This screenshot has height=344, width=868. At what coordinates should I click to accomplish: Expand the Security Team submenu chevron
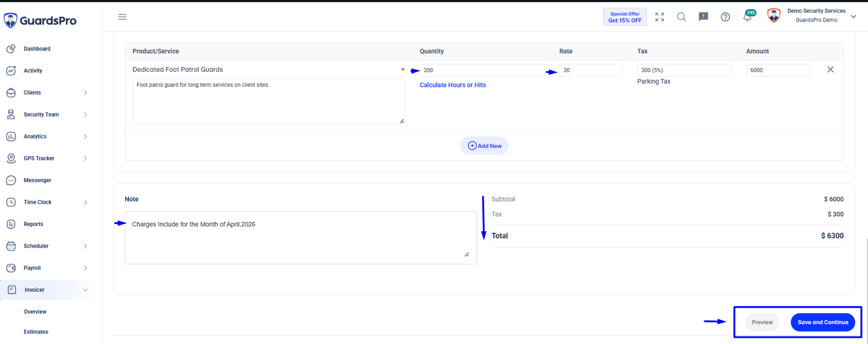[x=85, y=114]
